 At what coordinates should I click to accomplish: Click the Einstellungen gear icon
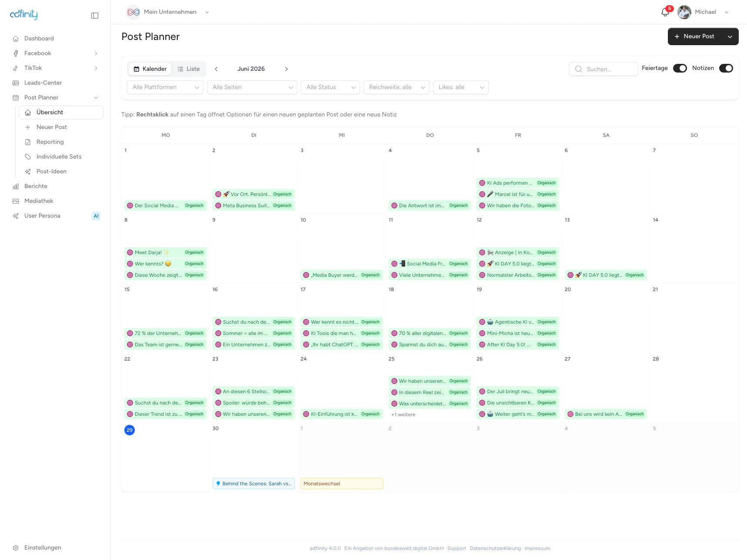point(16,548)
